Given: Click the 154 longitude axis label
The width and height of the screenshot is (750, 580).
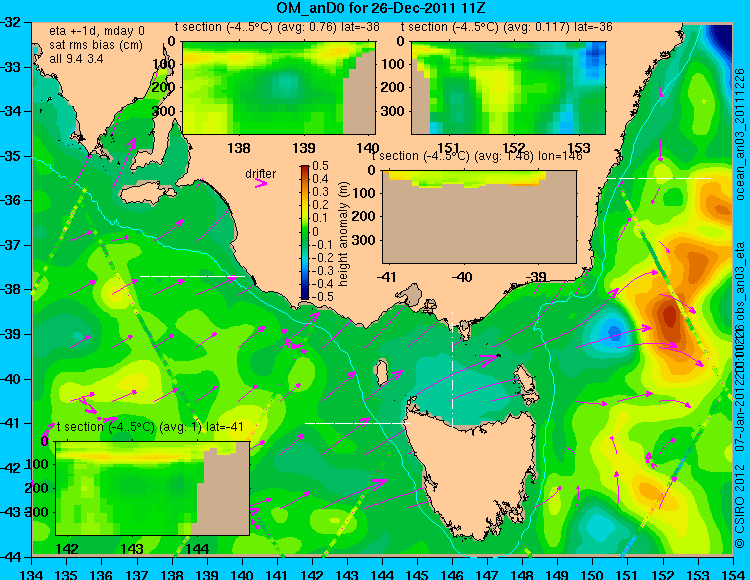Looking at the screenshot, I should 732,574.
